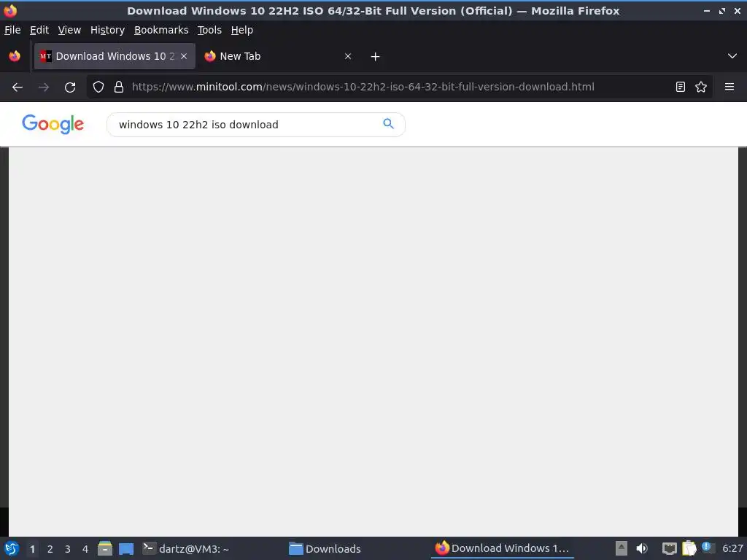The height and width of the screenshot is (560, 747).
Task: Switch to workspace 3
Action: point(68,549)
